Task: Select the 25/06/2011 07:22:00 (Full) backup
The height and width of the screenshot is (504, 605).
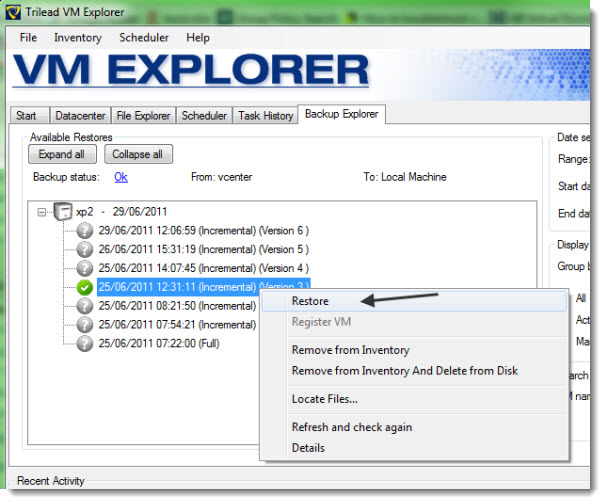Action: [159, 343]
